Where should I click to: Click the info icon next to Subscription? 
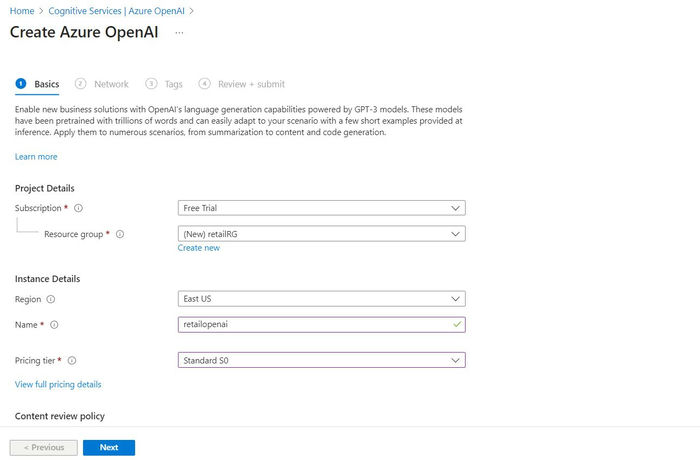78,208
